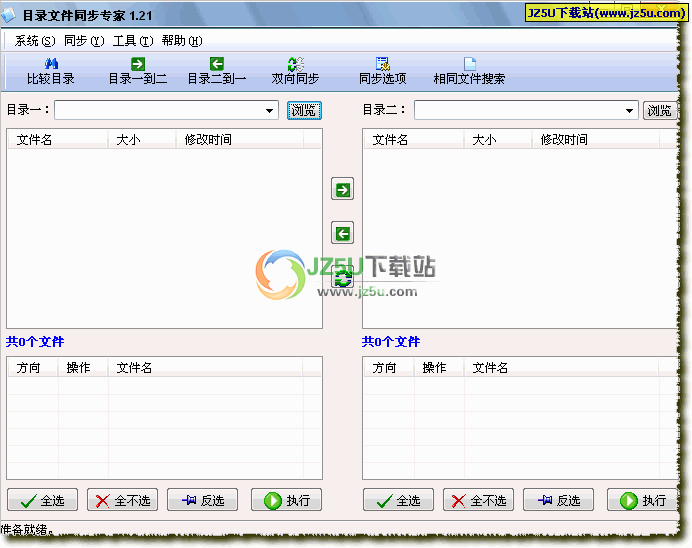Click right operations list 文件名 column header
692x548 pixels.
[561, 367]
